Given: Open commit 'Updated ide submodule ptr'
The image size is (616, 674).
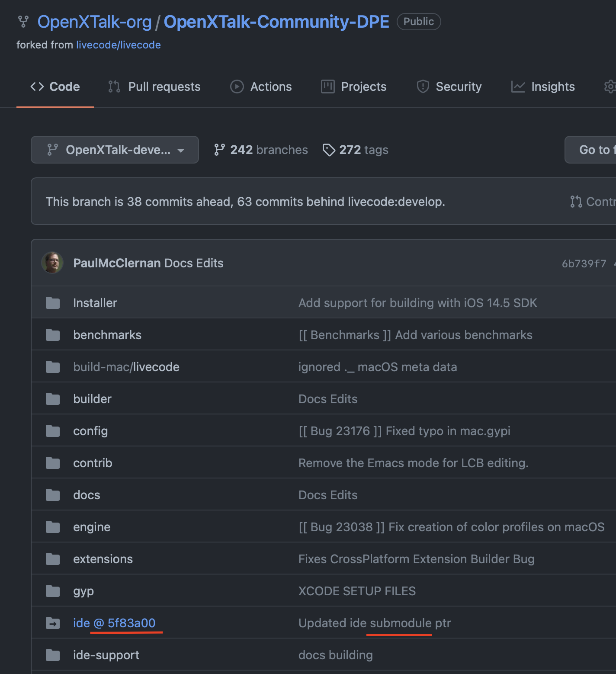Looking at the screenshot, I should pos(375,623).
